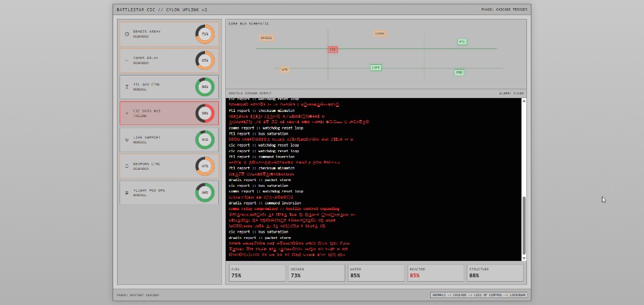Select the WPN node in bus schematic
The image size is (644, 305).
coord(285,70)
